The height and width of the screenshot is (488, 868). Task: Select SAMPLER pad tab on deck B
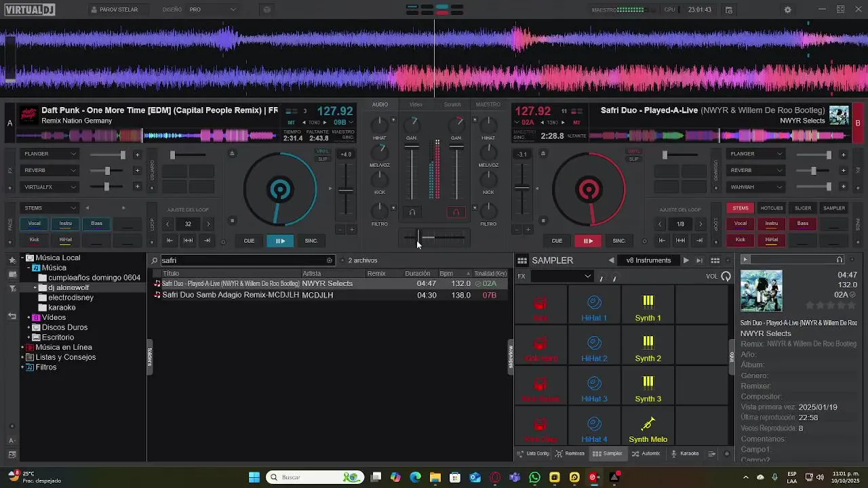(x=834, y=208)
